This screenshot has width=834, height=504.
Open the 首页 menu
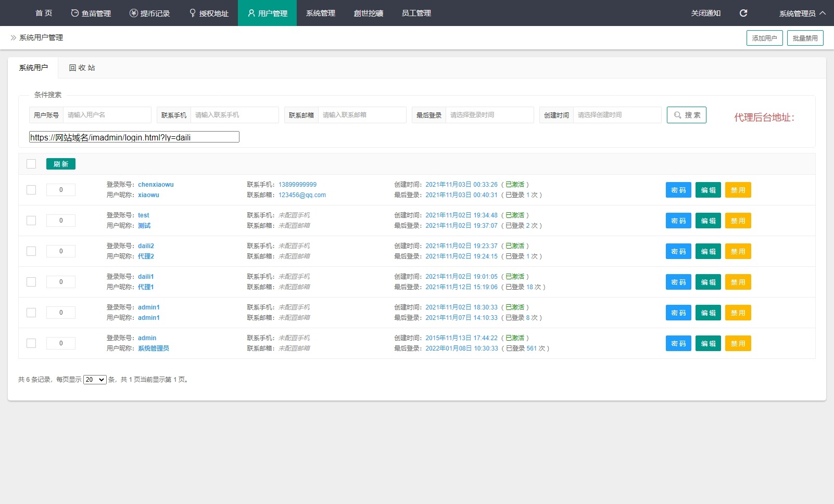point(44,13)
